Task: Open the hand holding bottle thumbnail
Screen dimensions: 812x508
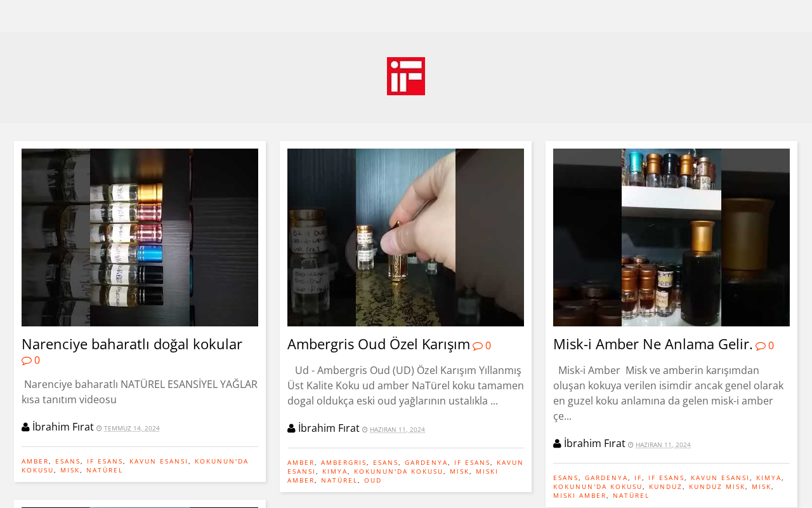Action: click(405, 237)
